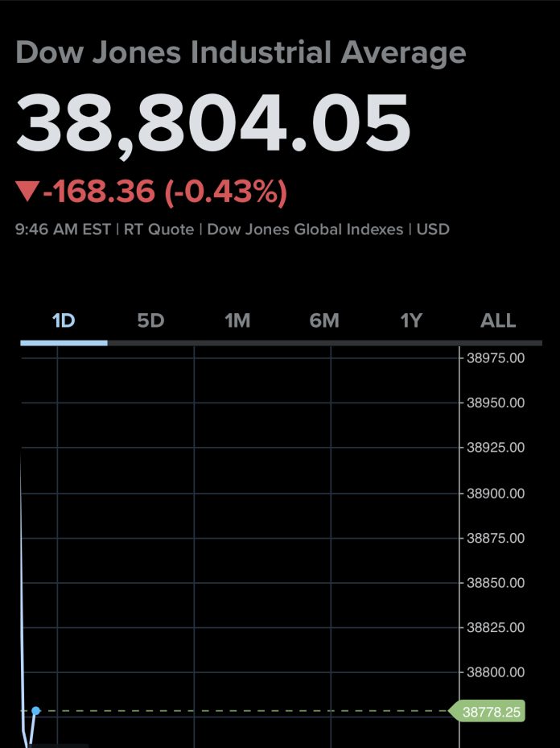Click the 38,804.05 index price
Viewport: 560px width, 748px height.
click(213, 123)
